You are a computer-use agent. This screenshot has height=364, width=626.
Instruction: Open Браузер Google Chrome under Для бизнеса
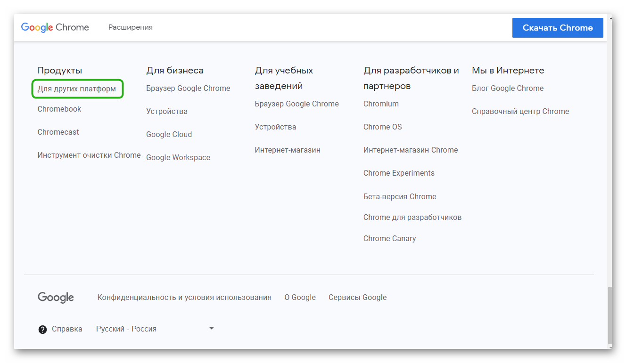click(x=188, y=88)
